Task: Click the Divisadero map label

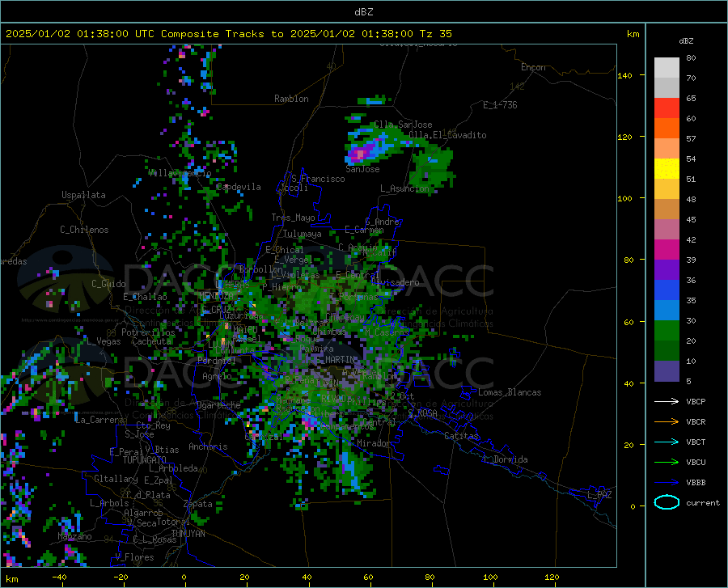Action: point(395,282)
